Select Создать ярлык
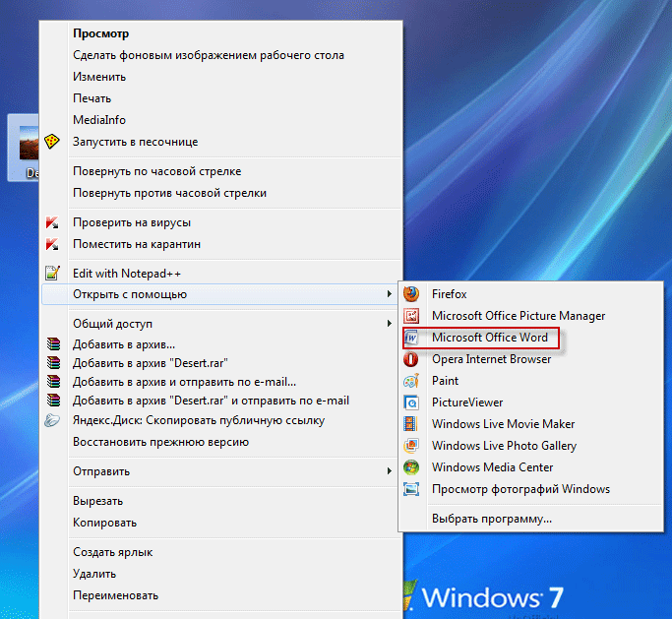This screenshot has width=672, height=619. [113, 552]
